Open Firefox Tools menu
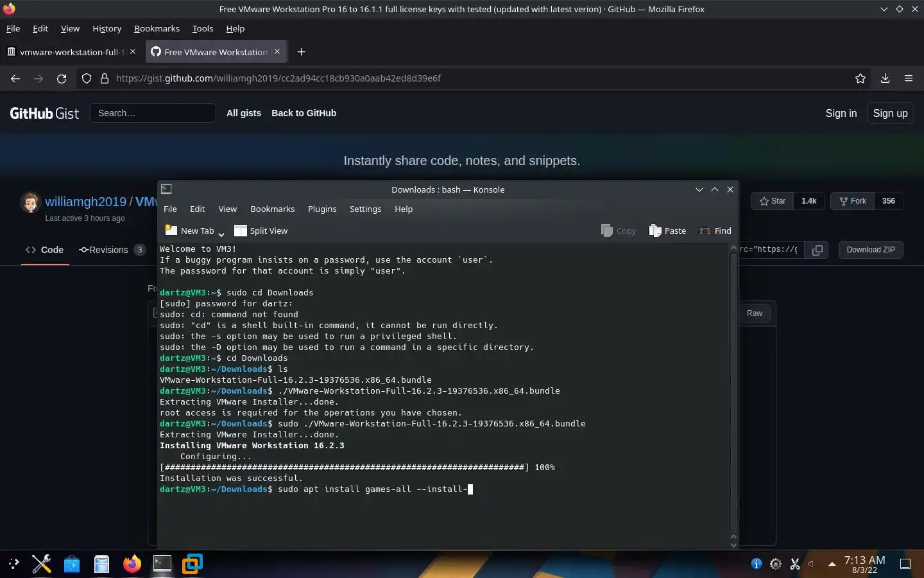The image size is (924, 578). [203, 28]
